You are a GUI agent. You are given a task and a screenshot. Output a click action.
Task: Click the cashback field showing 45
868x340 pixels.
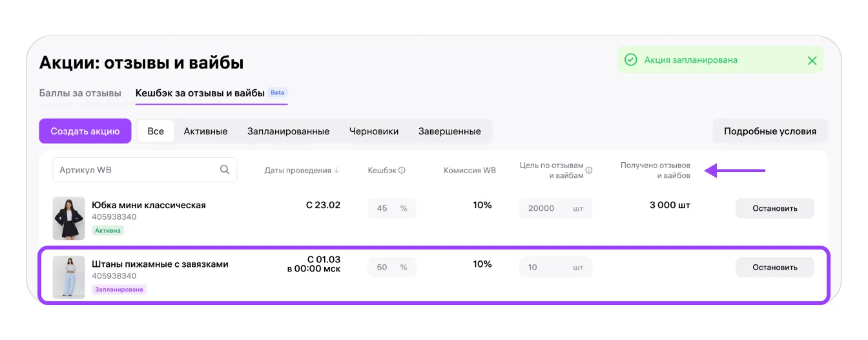(x=392, y=208)
